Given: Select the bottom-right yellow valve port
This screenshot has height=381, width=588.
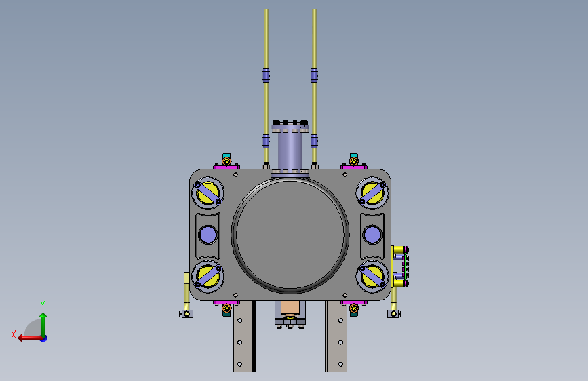Looking at the screenshot, I should 372,277.
